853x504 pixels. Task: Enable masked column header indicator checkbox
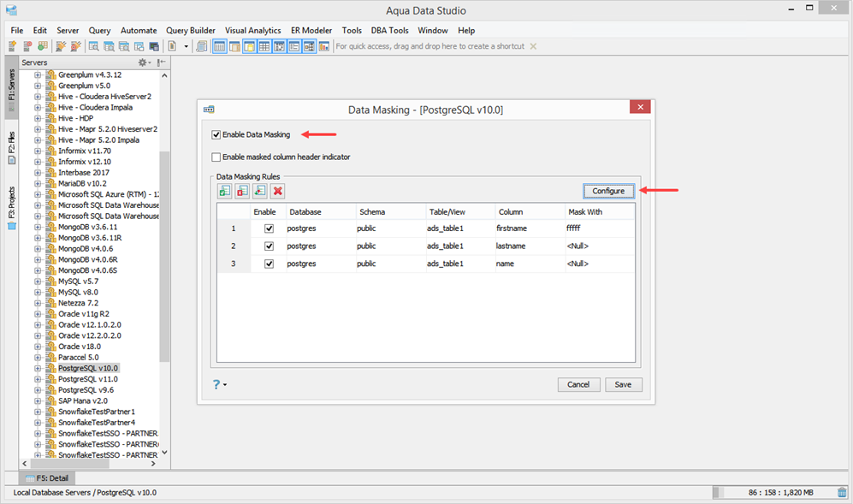[x=216, y=157]
